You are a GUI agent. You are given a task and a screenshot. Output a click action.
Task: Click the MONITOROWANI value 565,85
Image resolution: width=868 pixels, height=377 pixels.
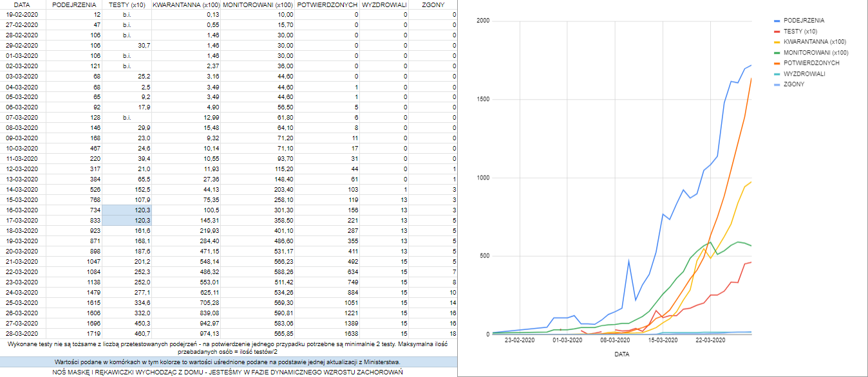(x=282, y=334)
